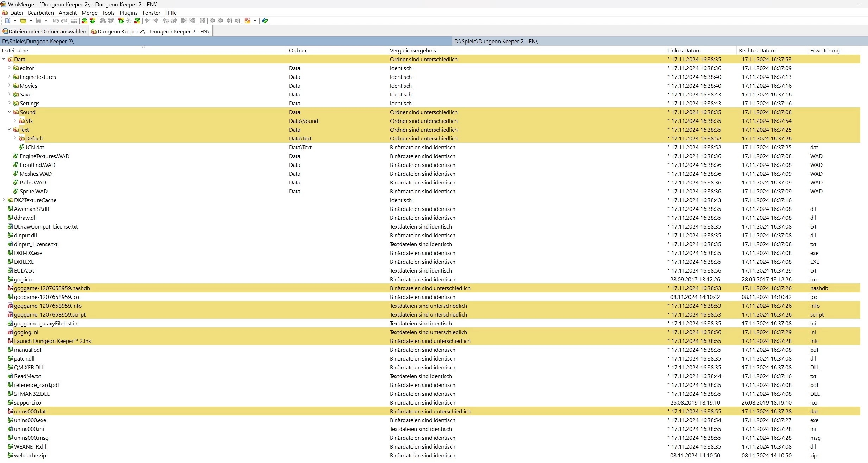
Task: Click the Previous file navigation icon
Action: 220,20
